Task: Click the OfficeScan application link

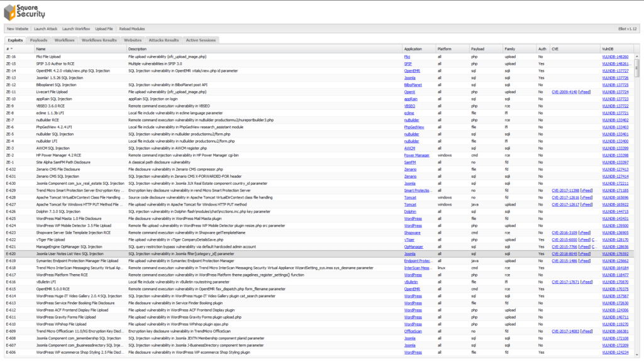Action: pos(413,331)
